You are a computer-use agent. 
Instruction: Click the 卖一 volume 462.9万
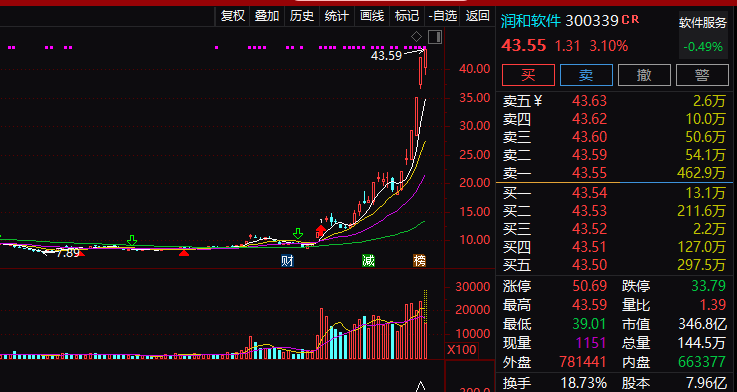[x=702, y=172]
